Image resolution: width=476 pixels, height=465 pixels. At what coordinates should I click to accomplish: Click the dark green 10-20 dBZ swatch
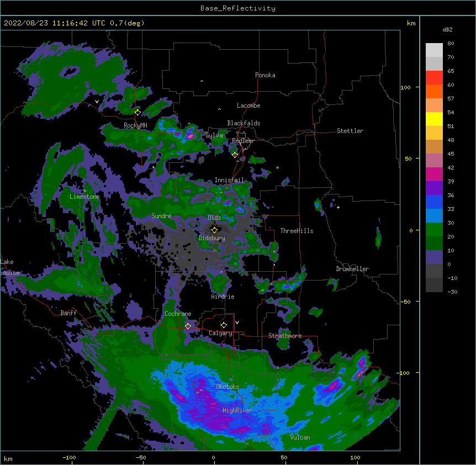click(x=434, y=244)
